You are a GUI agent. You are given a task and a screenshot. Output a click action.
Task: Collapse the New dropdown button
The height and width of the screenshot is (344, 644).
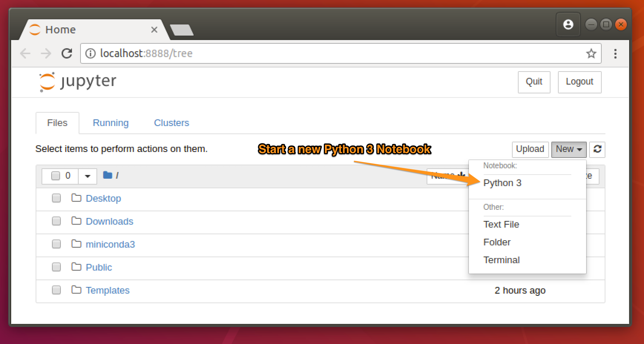coord(569,149)
